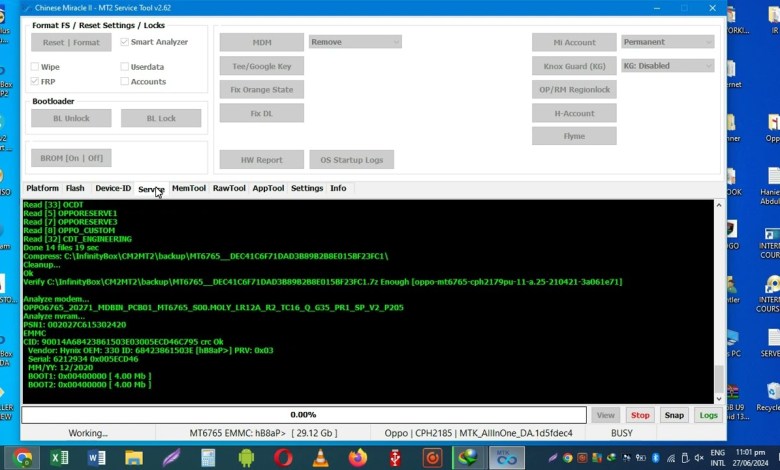Click the 0.00% progress bar
Viewport: 780px width, 470px height.
pyautogui.click(x=304, y=415)
